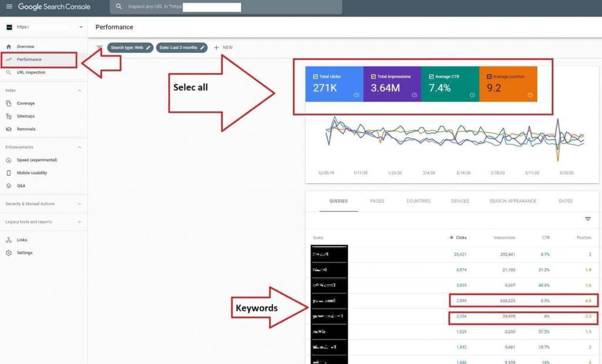602x364 pixels.
Task: Open the property selector dropdown
Action: click(x=81, y=27)
